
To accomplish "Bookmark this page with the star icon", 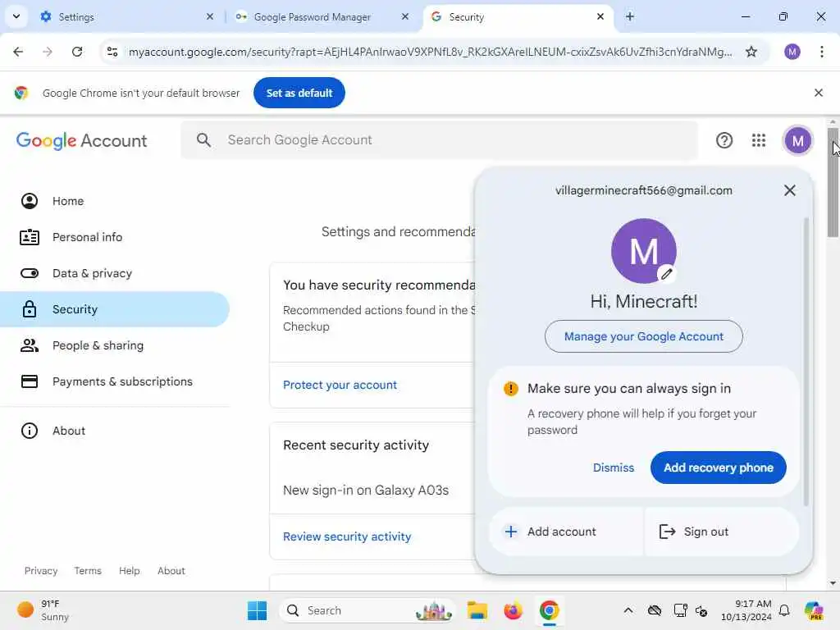I will 751,52.
